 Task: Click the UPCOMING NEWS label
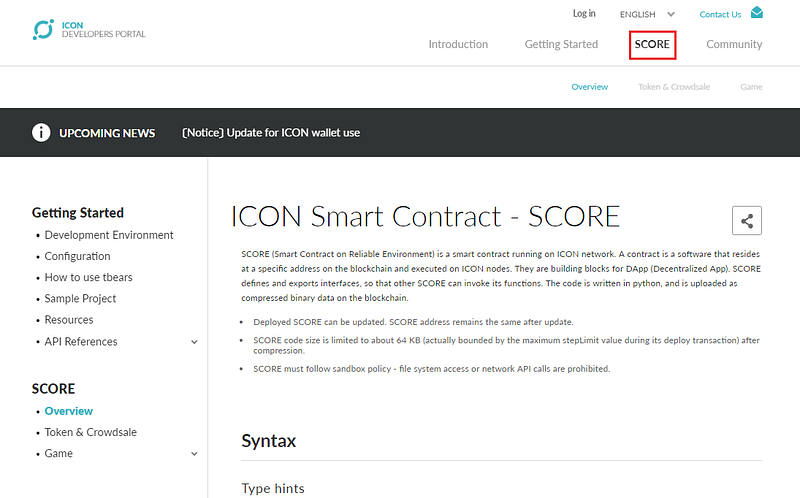[x=107, y=133]
